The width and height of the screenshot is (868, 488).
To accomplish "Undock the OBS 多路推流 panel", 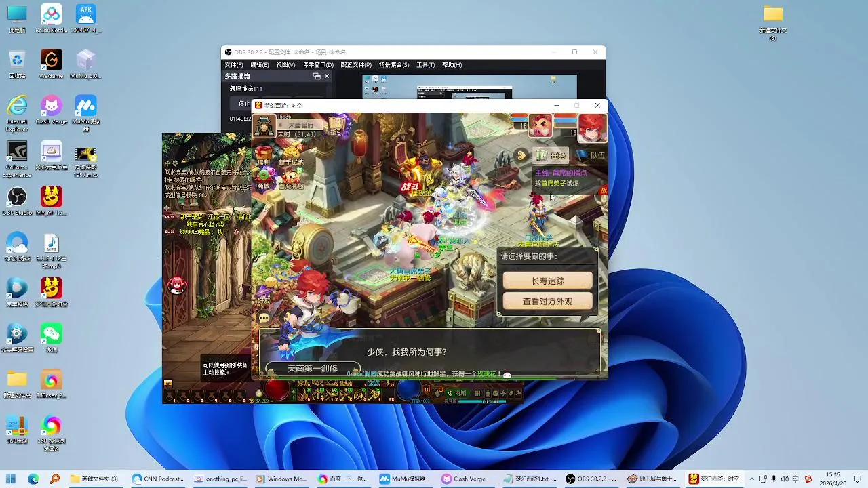I will tap(317, 76).
